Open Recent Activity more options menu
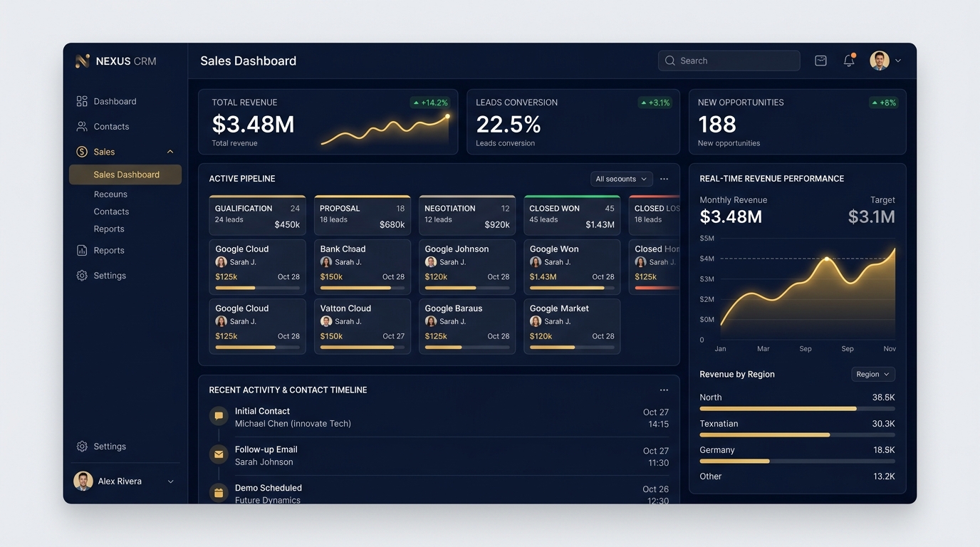 [x=664, y=390]
